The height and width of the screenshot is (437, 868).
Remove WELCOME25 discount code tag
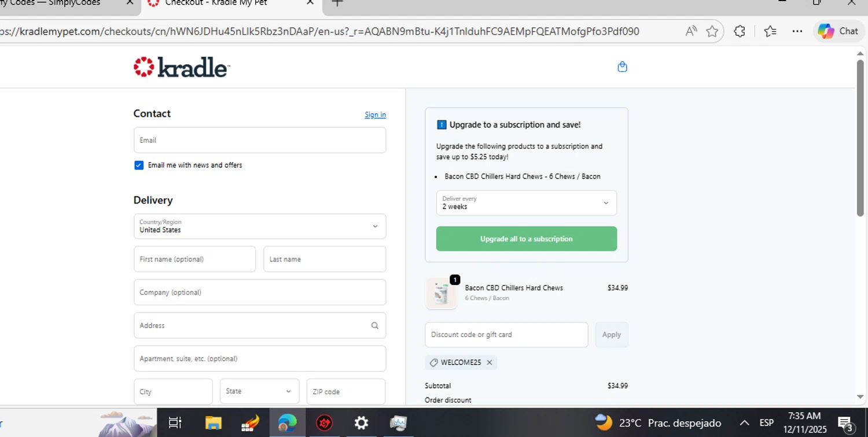pyautogui.click(x=489, y=362)
